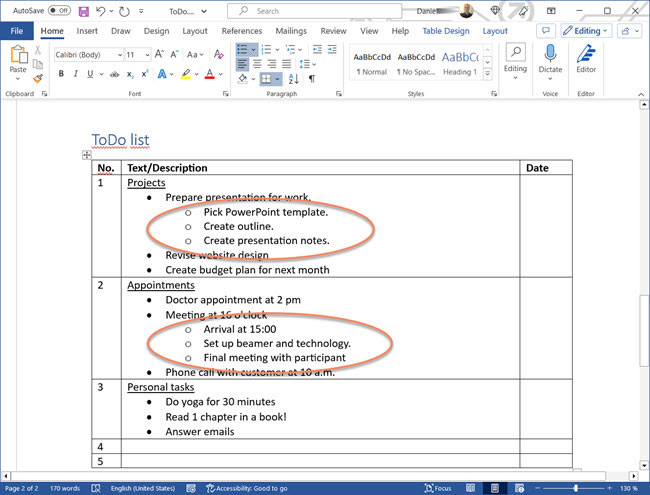This screenshot has width=650, height=495.
Task: Justify the paragraph text
Action: coord(286,64)
